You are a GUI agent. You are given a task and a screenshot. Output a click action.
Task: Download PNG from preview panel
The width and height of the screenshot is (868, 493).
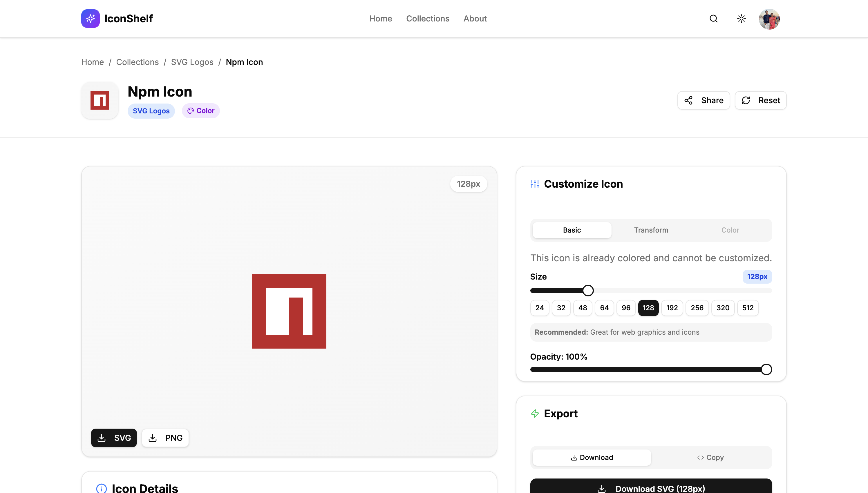click(x=165, y=438)
